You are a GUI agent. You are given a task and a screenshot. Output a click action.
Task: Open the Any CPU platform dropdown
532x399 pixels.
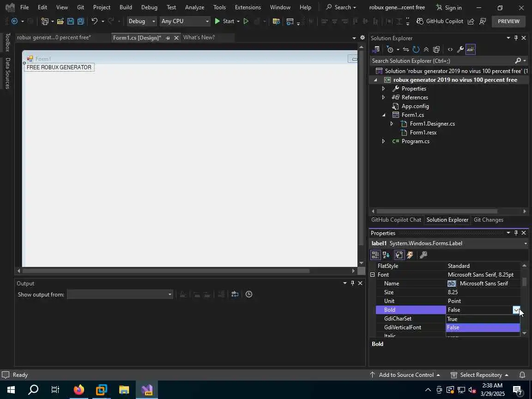tap(185, 21)
